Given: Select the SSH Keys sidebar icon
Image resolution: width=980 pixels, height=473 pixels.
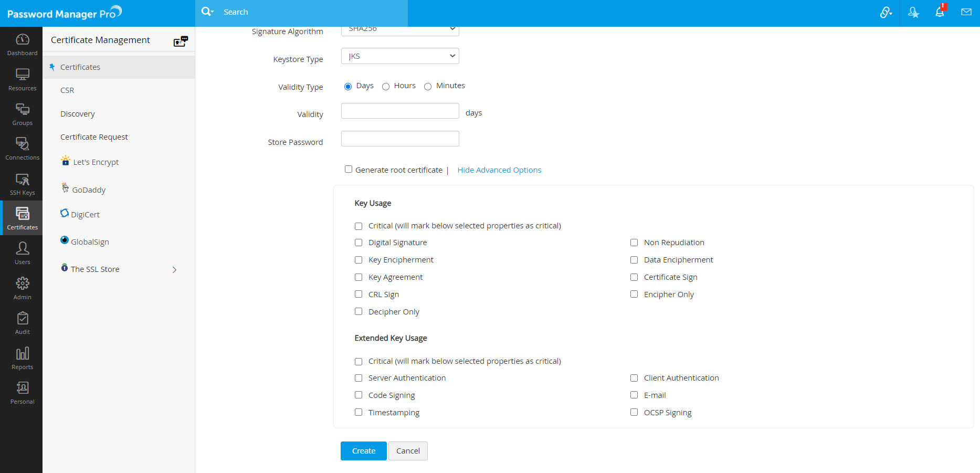Looking at the screenshot, I should click(22, 183).
